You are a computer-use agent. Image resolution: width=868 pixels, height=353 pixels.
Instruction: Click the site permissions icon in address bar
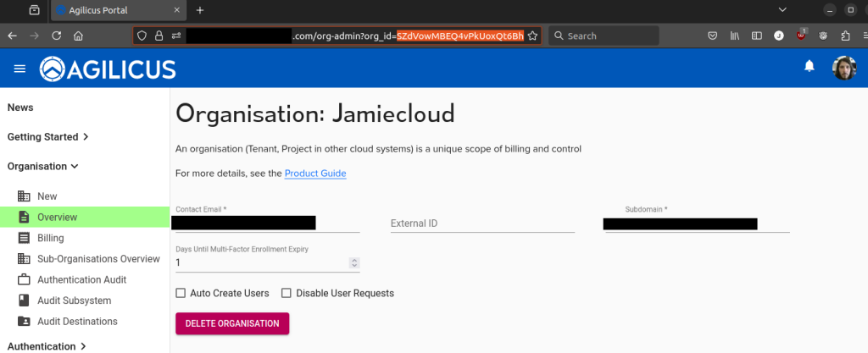[176, 36]
